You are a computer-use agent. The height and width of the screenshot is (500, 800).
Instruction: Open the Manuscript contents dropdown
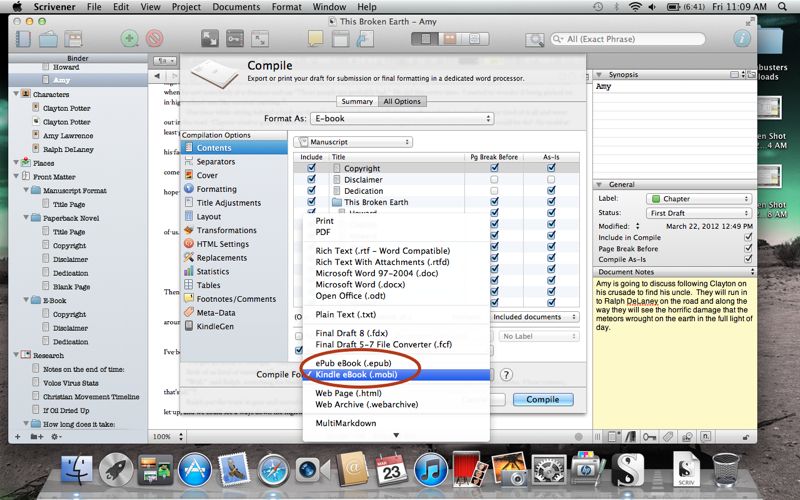354,142
